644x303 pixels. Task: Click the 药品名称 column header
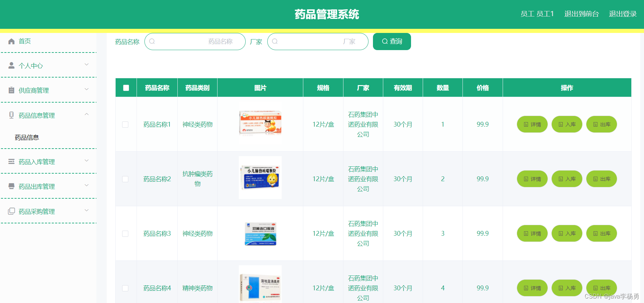point(157,88)
